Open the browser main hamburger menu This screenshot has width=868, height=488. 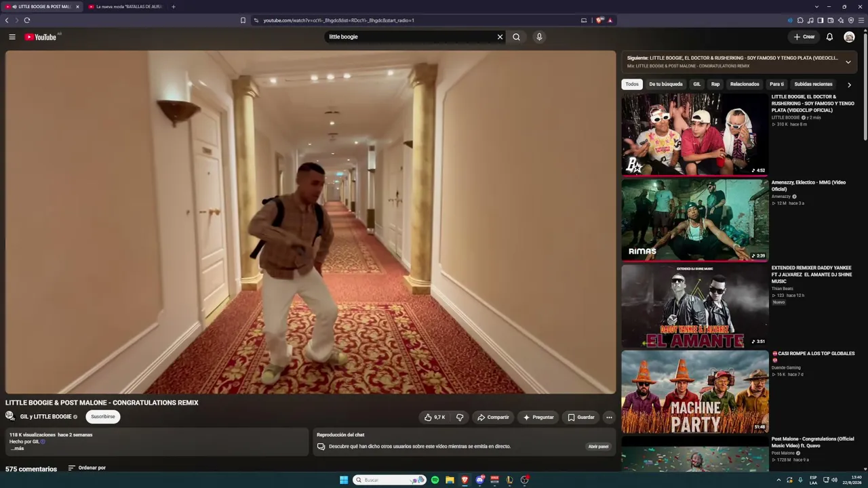[861, 20]
